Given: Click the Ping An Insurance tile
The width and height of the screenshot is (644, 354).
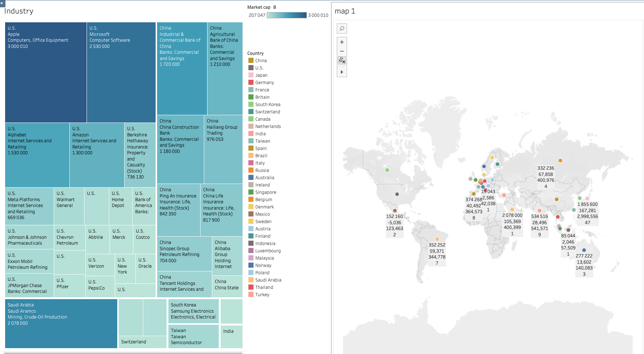Looking at the screenshot, I should click(x=179, y=210).
